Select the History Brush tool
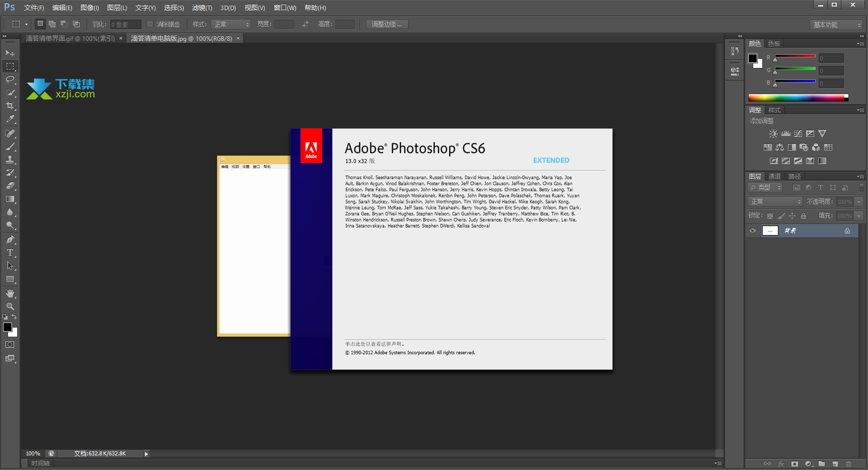 (10, 173)
